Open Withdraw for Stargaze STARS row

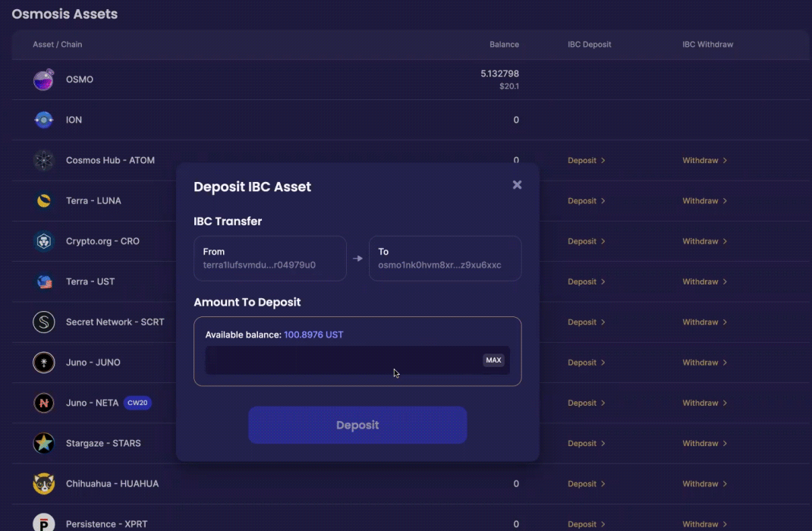[705, 443]
